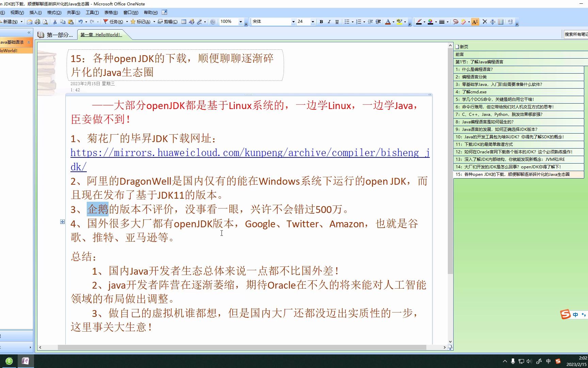Click the full page view icon in the menu bar

(x=164, y=12)
